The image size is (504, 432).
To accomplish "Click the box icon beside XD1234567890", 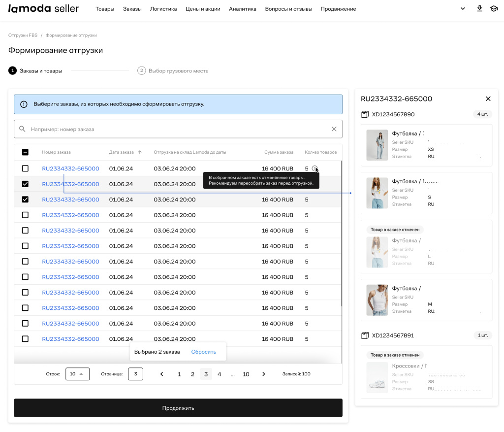I will coord(365,114).
